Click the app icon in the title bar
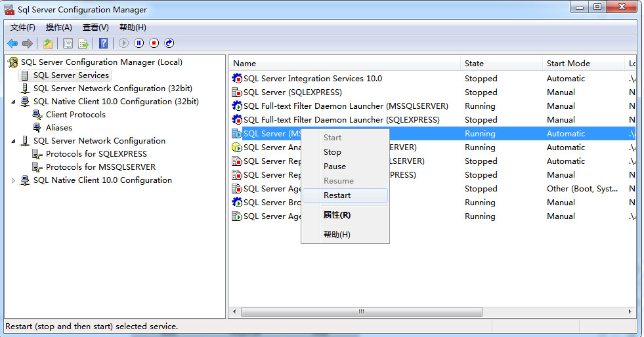This screenshot has height=337, width=644. (9, 9)
